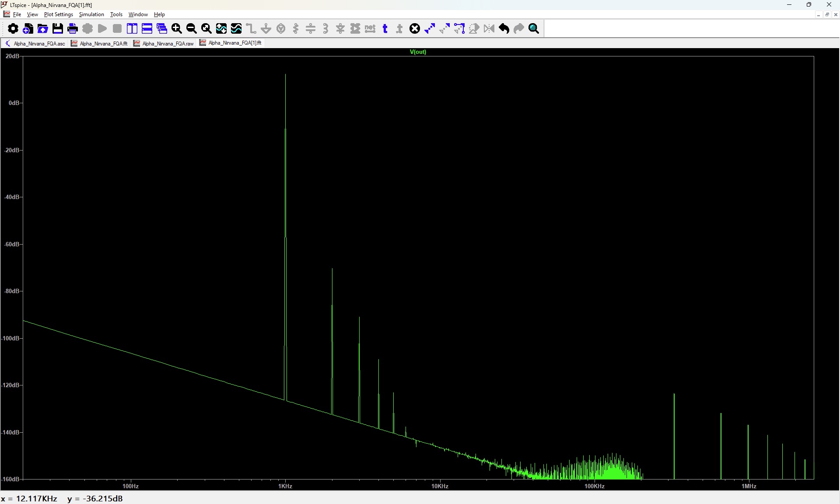840x504 pixels.
Task: Minimize the inner document window
Action: [x=818, y=14]
